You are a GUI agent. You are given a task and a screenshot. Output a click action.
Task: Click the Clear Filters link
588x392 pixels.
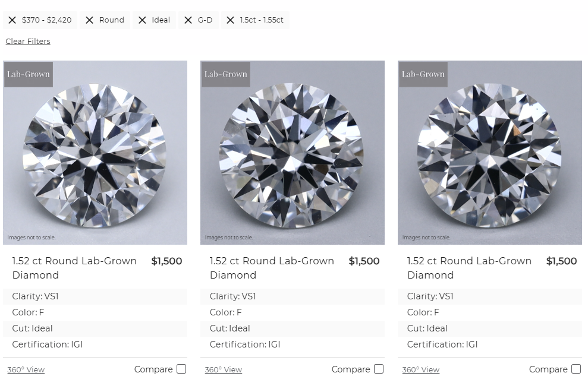tap(28, 41)
